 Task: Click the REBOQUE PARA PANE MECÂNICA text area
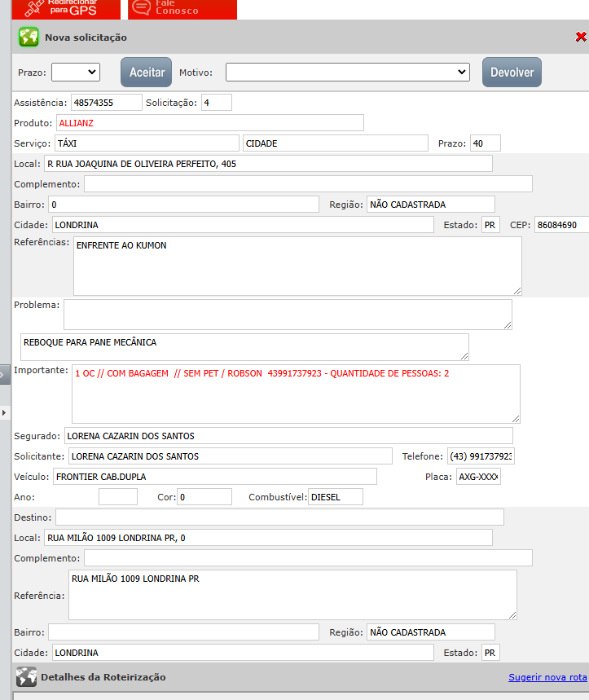[x=244, y=347]
